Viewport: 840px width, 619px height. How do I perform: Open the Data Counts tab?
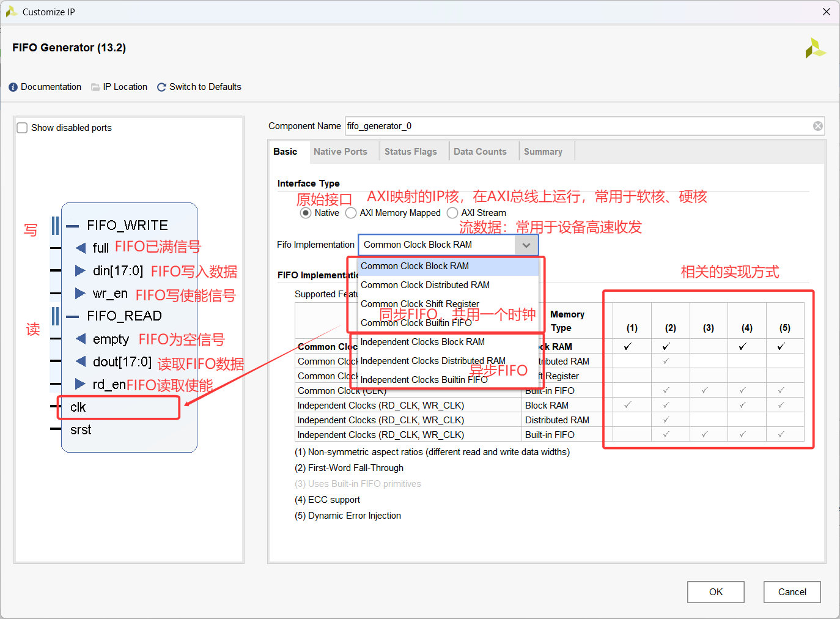point(480,152)
